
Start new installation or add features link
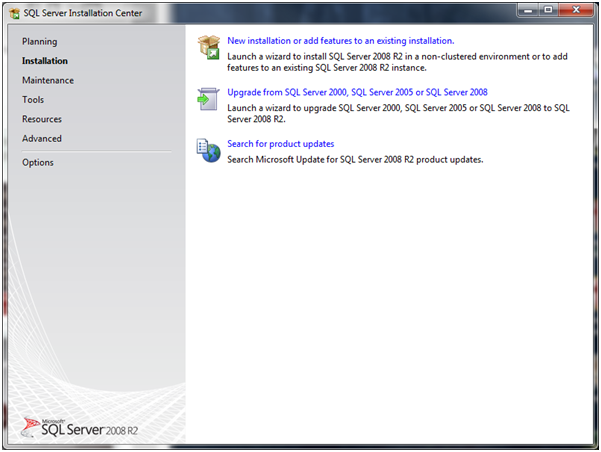click(341, 41)
